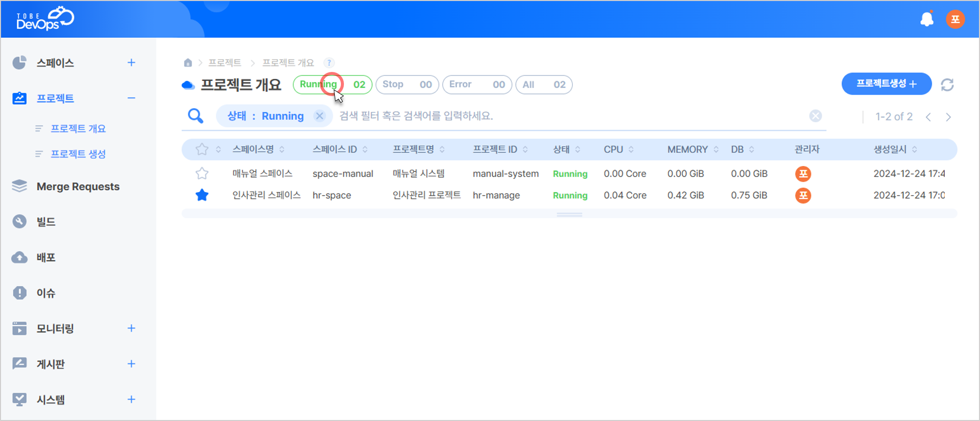
Task: Open the Merge Requests menu
Action: point(78,187)
